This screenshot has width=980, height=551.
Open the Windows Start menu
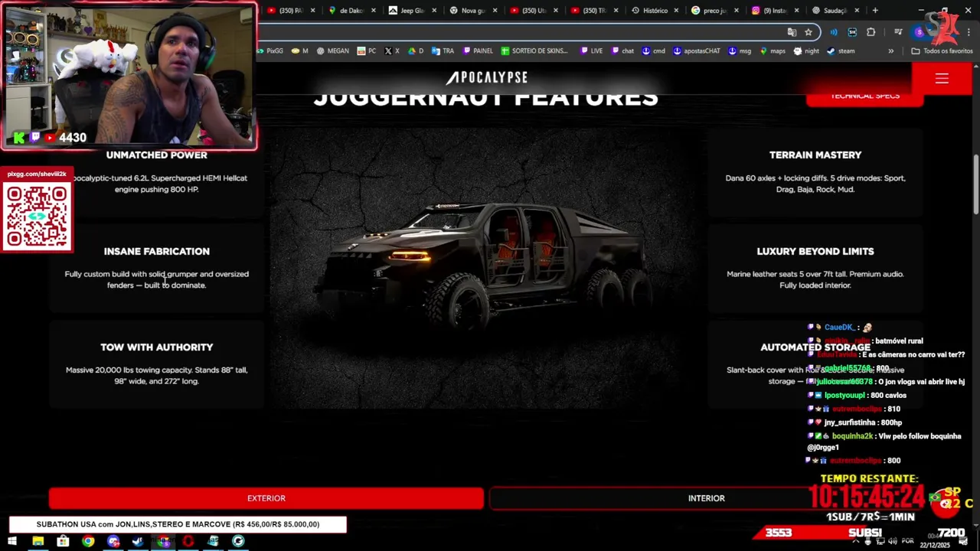[12, 541]
